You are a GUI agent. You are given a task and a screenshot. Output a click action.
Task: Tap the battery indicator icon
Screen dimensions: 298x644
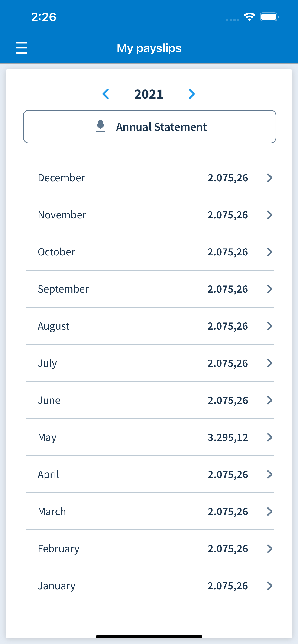tap(269, 17)
